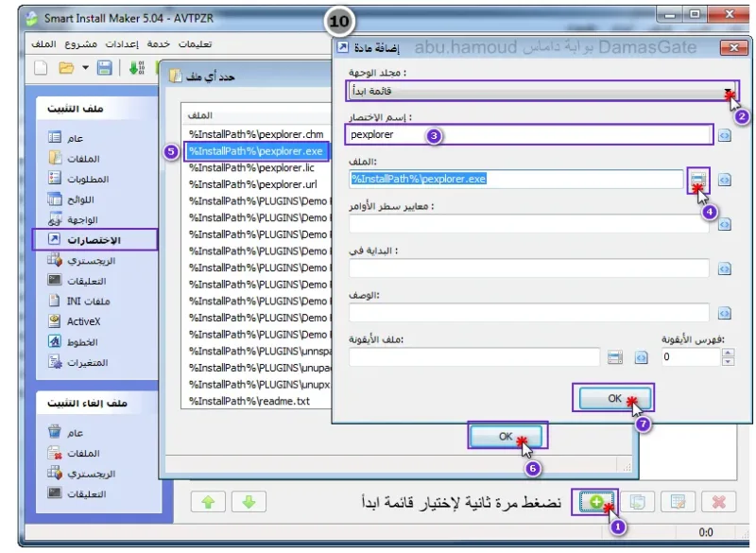This screenshot has width=756, height=553.
Task: Open the تعليمات help menu
Action: [195, 44]
